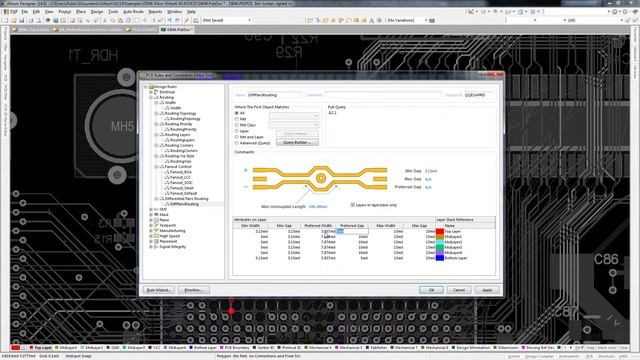Click the Open document folder icon in toolbar
The width and height of the screenshot is (640, 360).
[13, 20]
